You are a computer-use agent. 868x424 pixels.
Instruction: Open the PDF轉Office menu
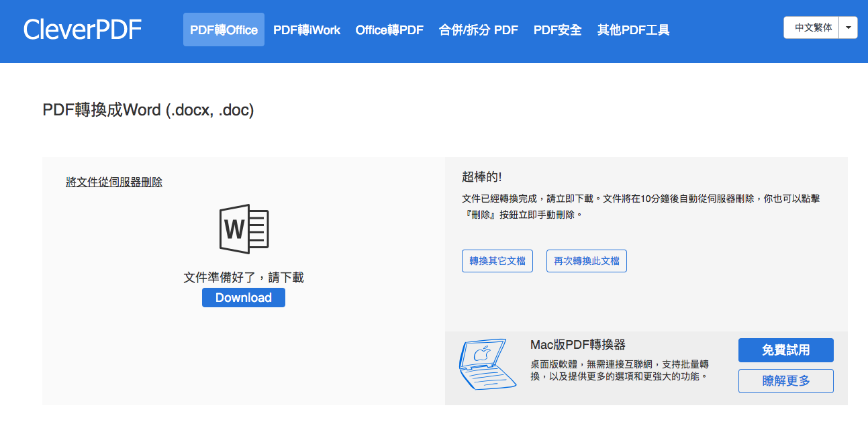[224, 30]
